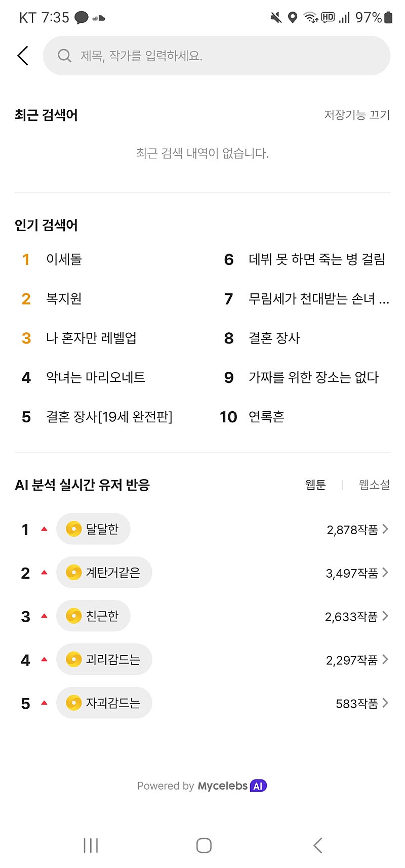Select popular search 연록흔
The image size is (405, 868).
pyautogui.click(x=266, y=417)
